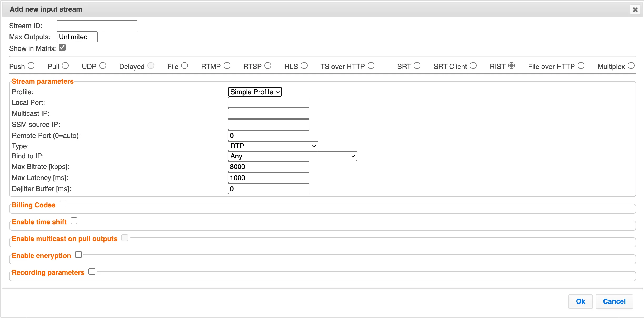Choose the Multiplex input type
The width and height of the screenshot is (644, 318).
point(631,66)
